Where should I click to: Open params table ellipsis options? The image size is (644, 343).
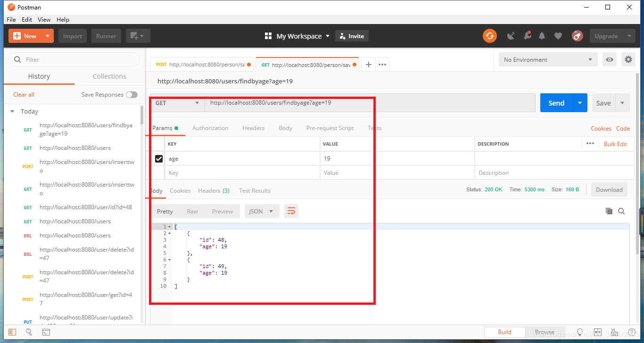coord(590,143)
